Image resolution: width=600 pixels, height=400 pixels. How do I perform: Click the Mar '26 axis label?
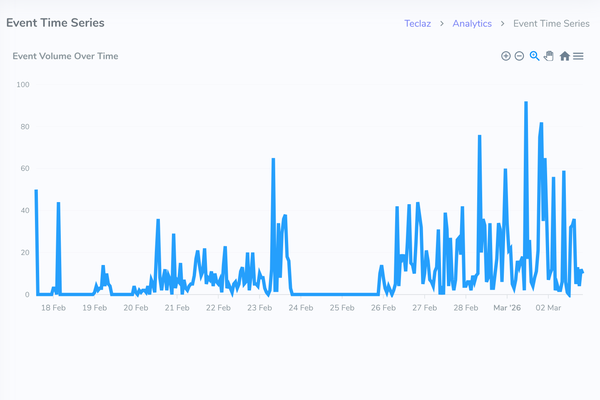[507, 308]
